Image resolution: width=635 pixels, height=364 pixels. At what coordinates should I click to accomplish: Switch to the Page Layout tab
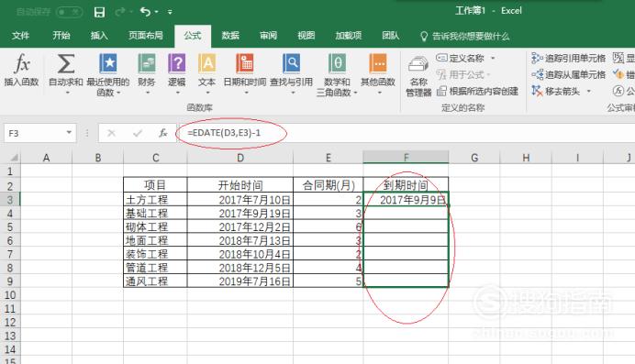point(145,36)
